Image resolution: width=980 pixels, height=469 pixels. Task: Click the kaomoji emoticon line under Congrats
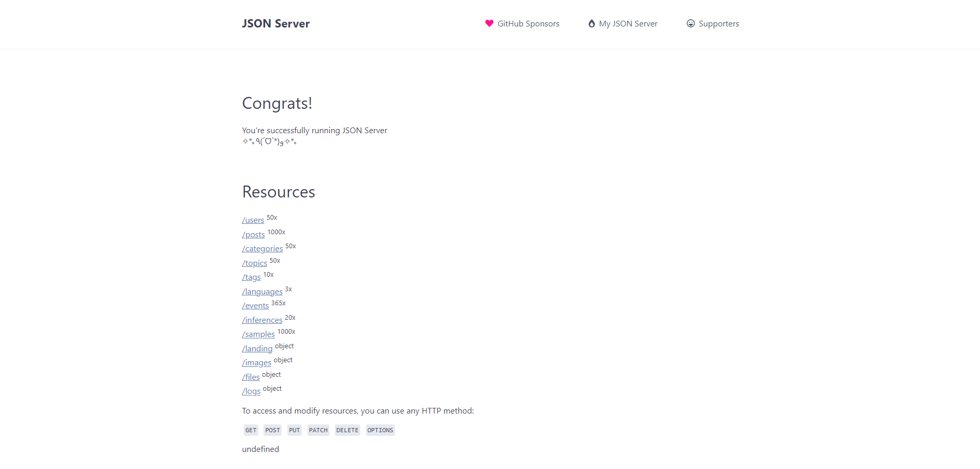(269, 141)
